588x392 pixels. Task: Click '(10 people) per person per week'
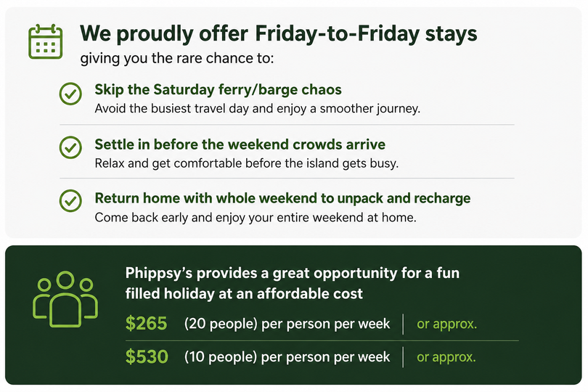[x=287, y=356]
